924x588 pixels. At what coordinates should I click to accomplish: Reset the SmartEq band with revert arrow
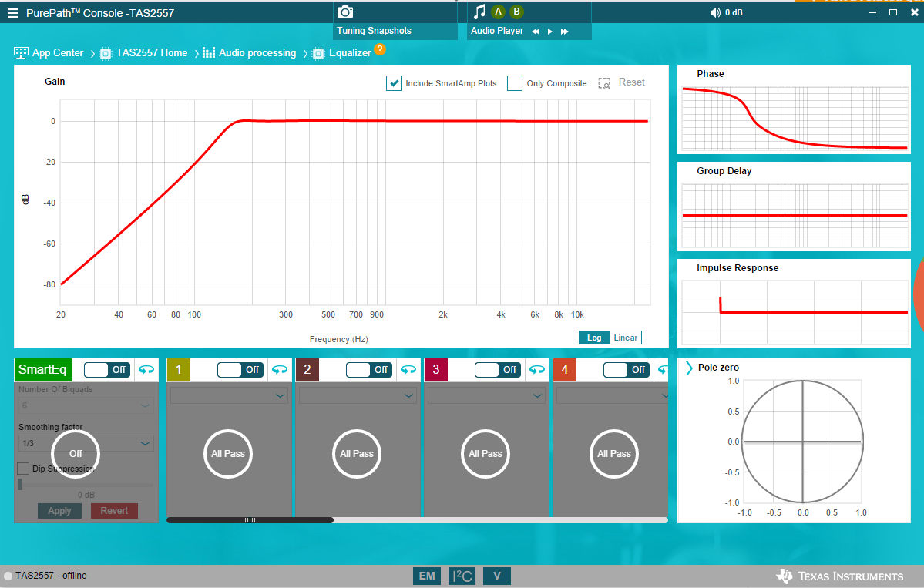146,369
